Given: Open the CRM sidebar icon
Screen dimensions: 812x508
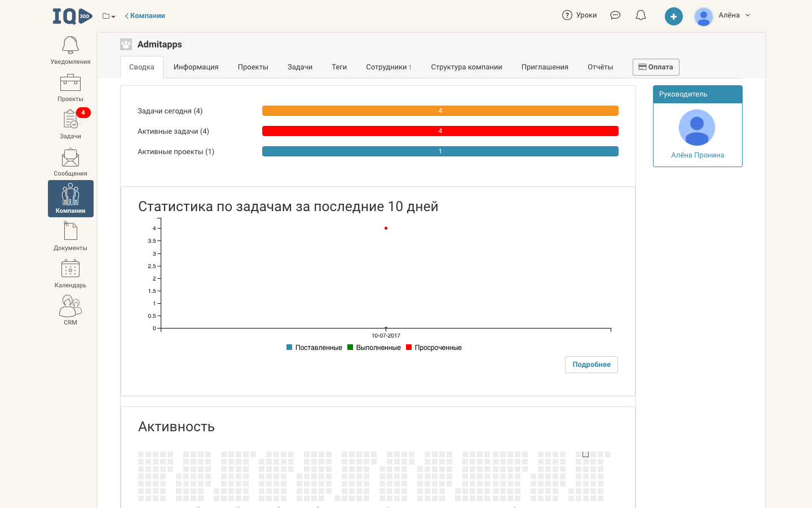Looking at the screenshot, I should 70,310.
